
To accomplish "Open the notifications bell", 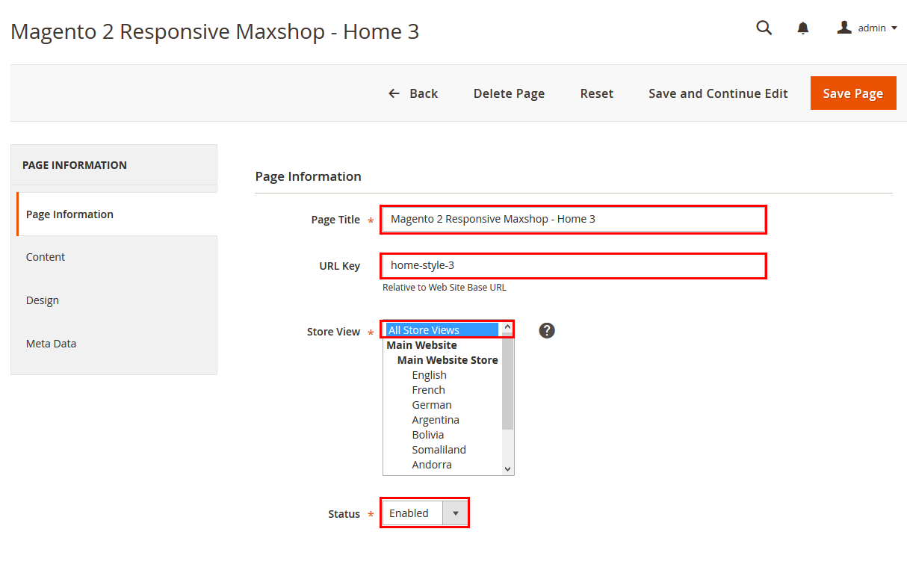I will [803, 28].
